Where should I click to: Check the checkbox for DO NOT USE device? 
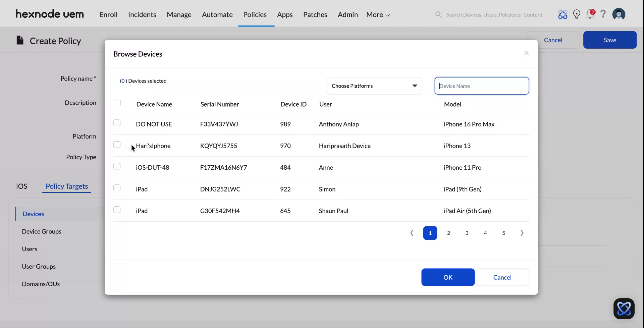pyautogui.click(x=117, y=123)
